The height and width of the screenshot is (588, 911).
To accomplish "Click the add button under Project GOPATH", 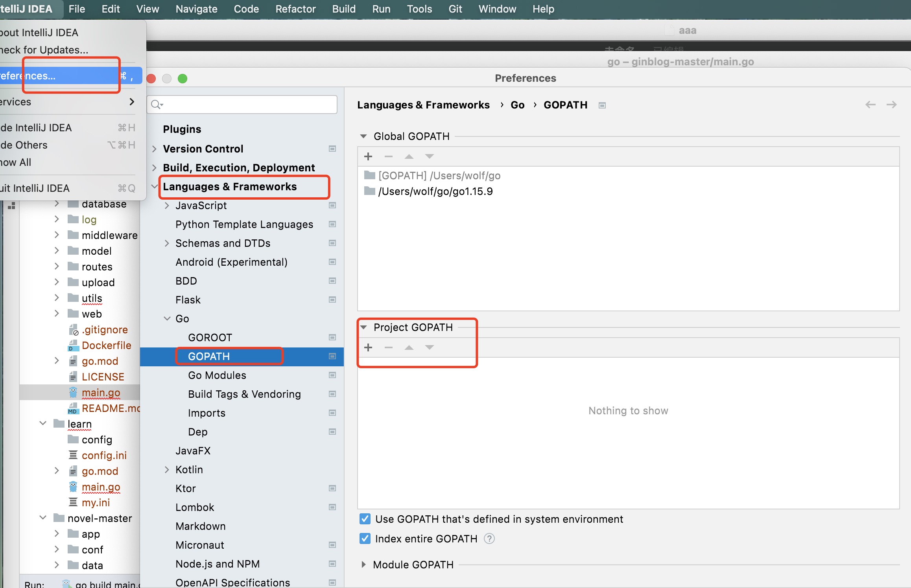I will click(x=368, y=347).
